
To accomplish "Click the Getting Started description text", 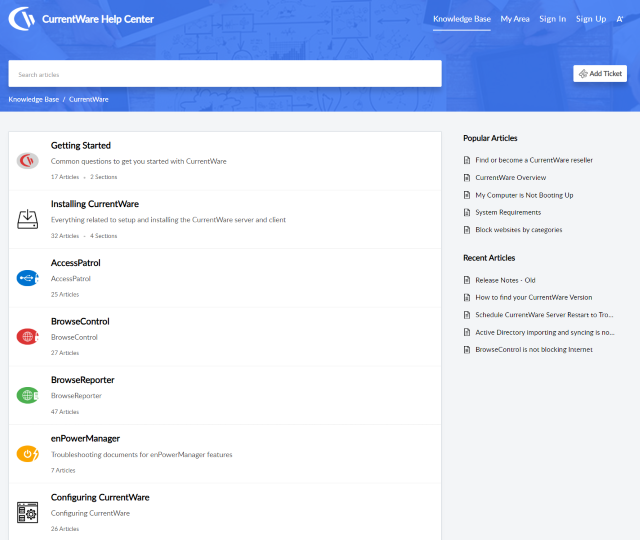I will (x=138, y=161).
